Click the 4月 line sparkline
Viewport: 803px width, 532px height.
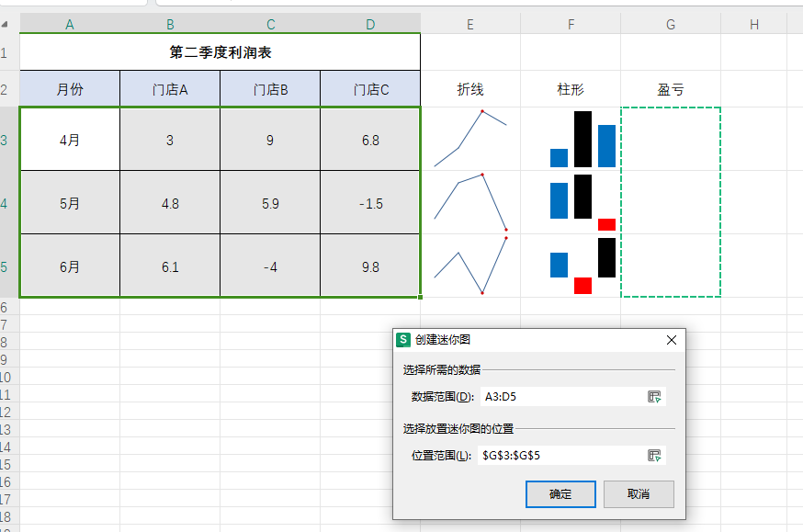point(470,139)
